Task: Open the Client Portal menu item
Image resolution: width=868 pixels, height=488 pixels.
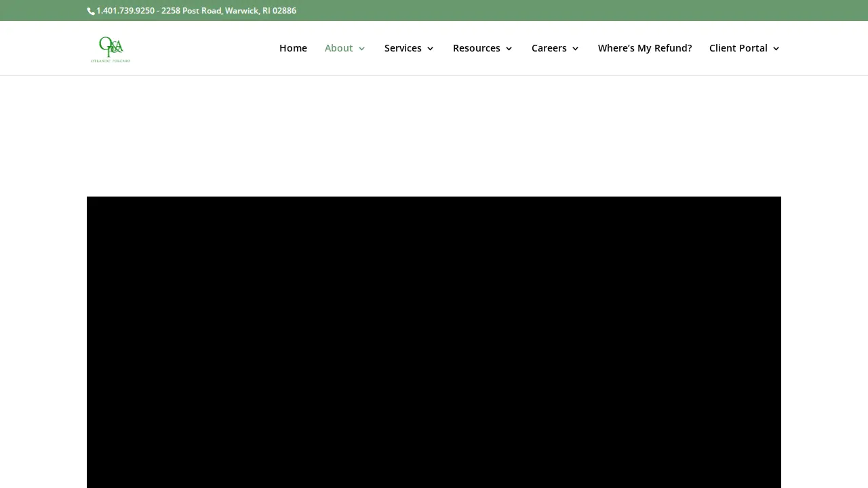Action: click(x=738, y=48)
